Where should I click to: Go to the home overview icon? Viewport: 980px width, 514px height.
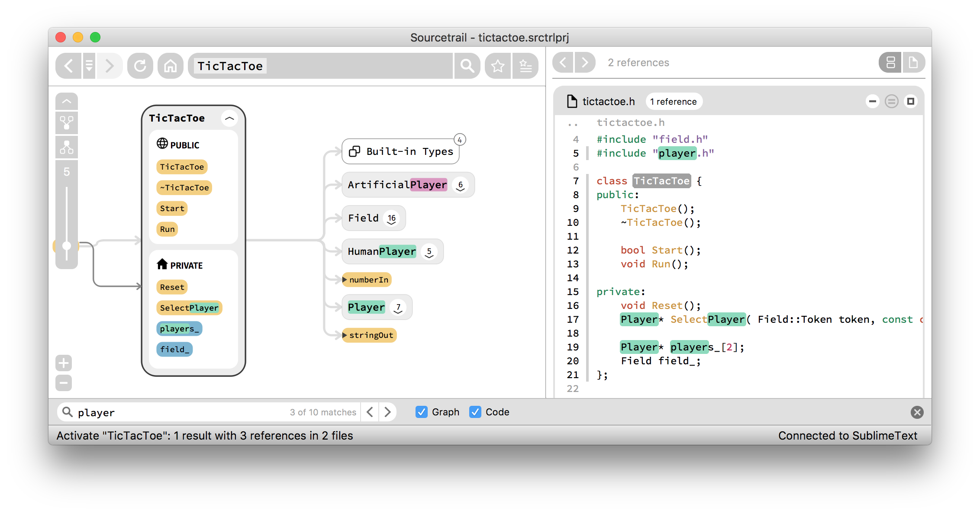tap(170, 66)
